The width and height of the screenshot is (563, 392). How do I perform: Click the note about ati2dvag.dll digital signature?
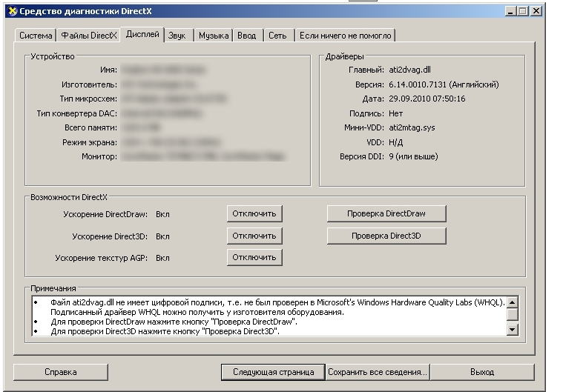tap(277, 308)
